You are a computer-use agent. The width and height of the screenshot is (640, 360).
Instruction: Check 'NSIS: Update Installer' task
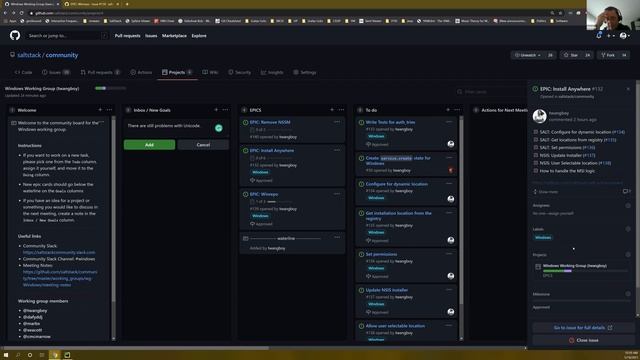point(536,155)
